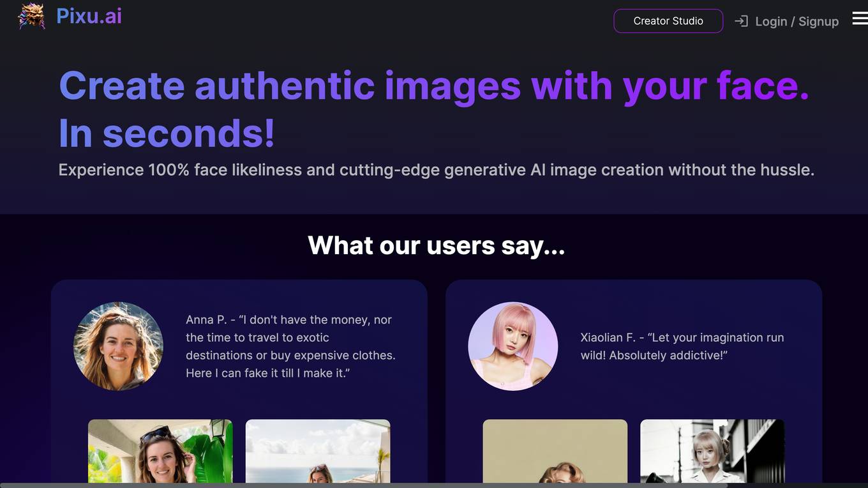Click Xiaolian F.'s testimonial quote text
The image size is (868, 488).
pyautogui.click(x=682, y=346)
